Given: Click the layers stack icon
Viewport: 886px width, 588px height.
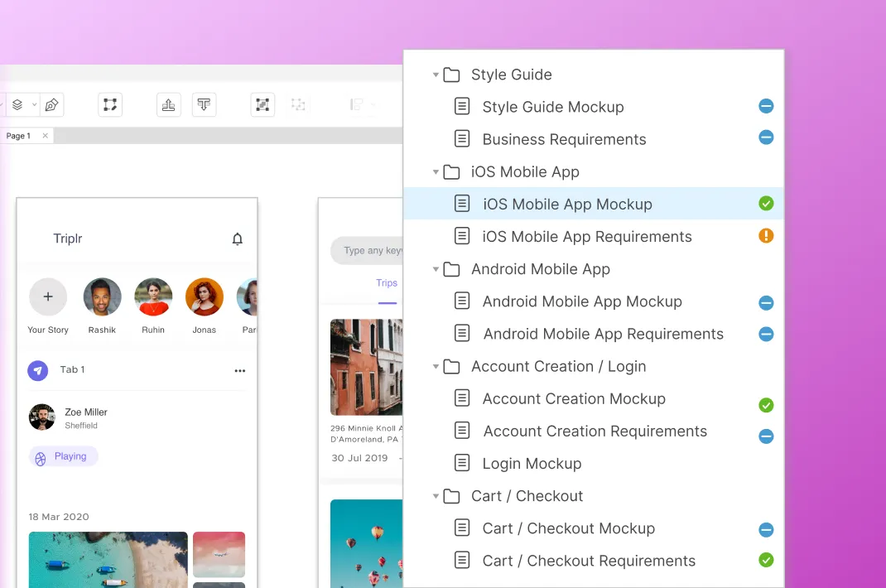Looking at the screenshot, I should click(x=17, y=105).
